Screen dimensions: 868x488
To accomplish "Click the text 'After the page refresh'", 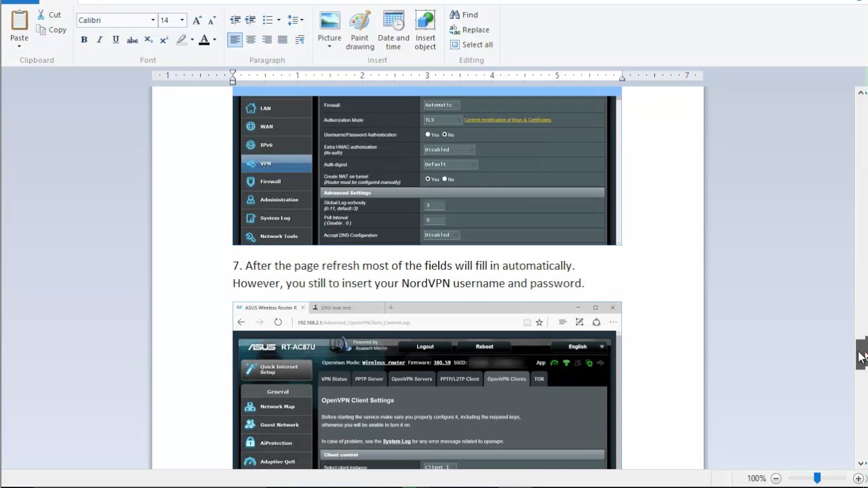I will [x=302, y=266].
